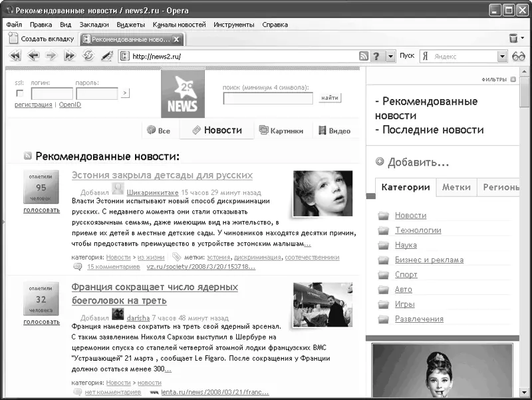Open the closed tabs trash icon
This screenshot has width=532, height=400.
tap(513, 38)
